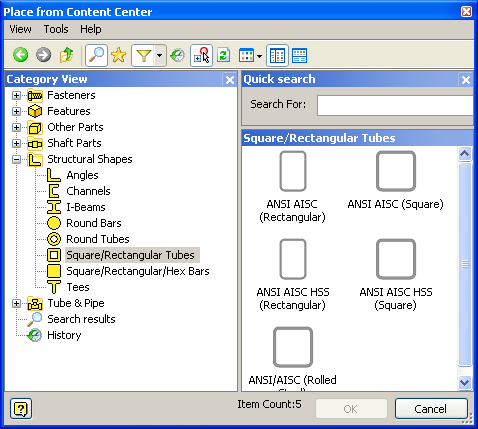Screen dimensions: 478x429
Task: Select the Angles shape icon
Action: click(54, 175)
